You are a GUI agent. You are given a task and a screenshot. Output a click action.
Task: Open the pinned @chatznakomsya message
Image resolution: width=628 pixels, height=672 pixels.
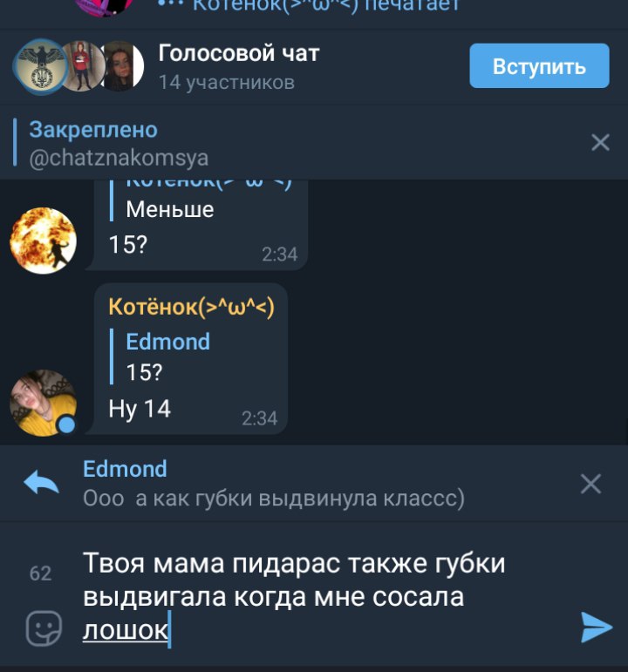pos(119,158)
